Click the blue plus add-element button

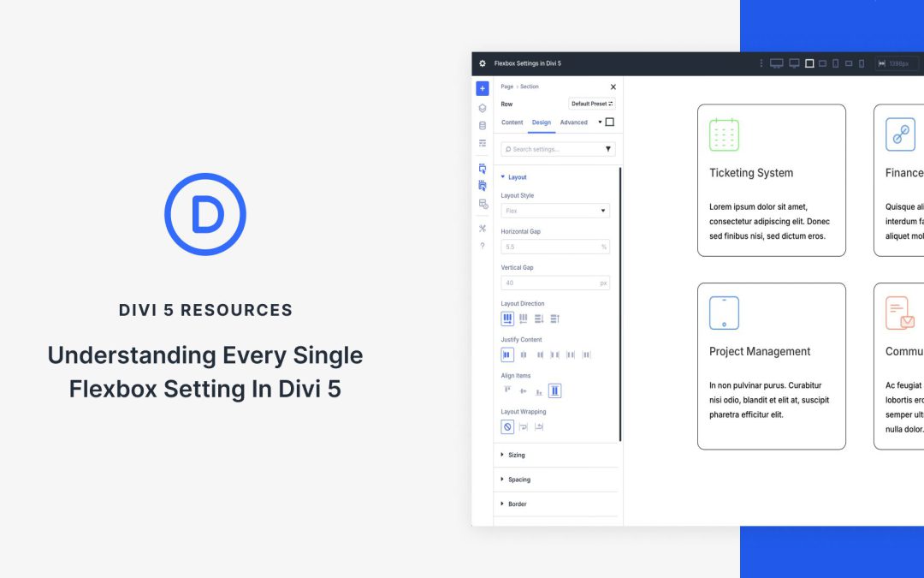pos(482,88)
